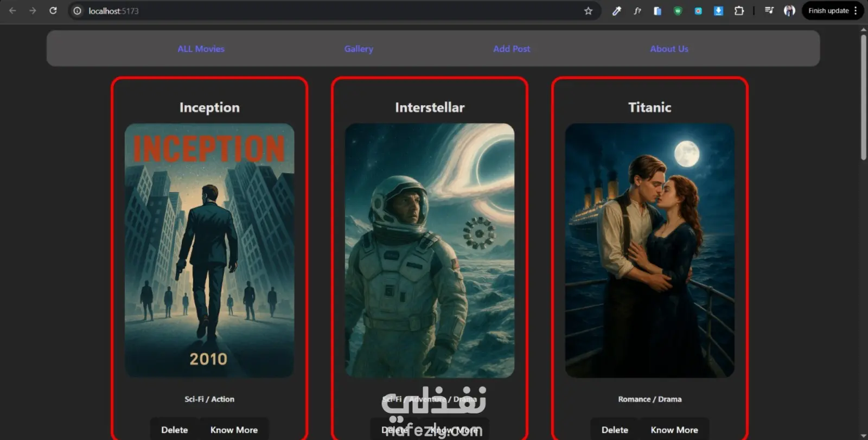
Task: Click the Interstellar card title
Action: click(430, 107)
